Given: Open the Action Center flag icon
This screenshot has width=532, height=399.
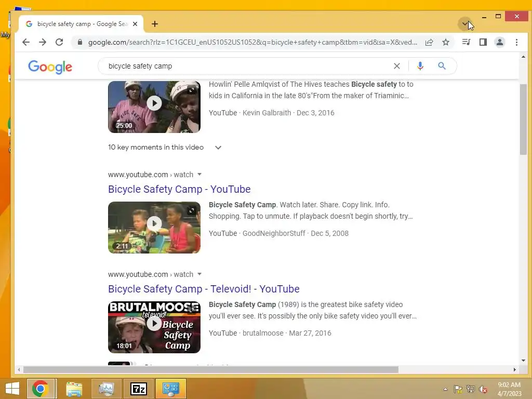Looking at the screenshot, I should pos(458,389).
